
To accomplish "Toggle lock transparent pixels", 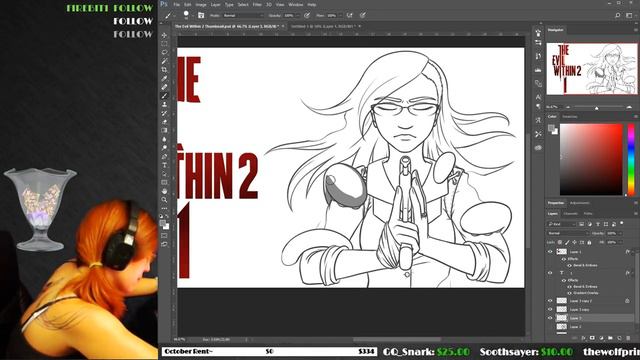I will pos(560,242).
